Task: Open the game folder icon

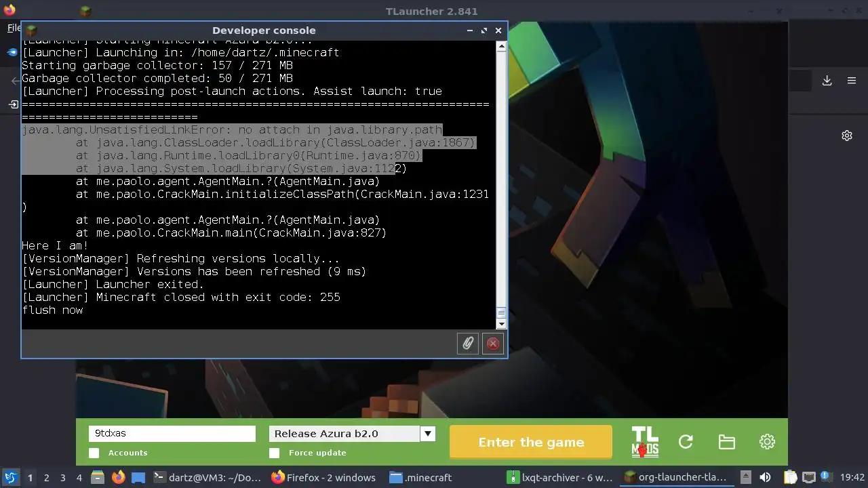Action: [x=726, y=442]
